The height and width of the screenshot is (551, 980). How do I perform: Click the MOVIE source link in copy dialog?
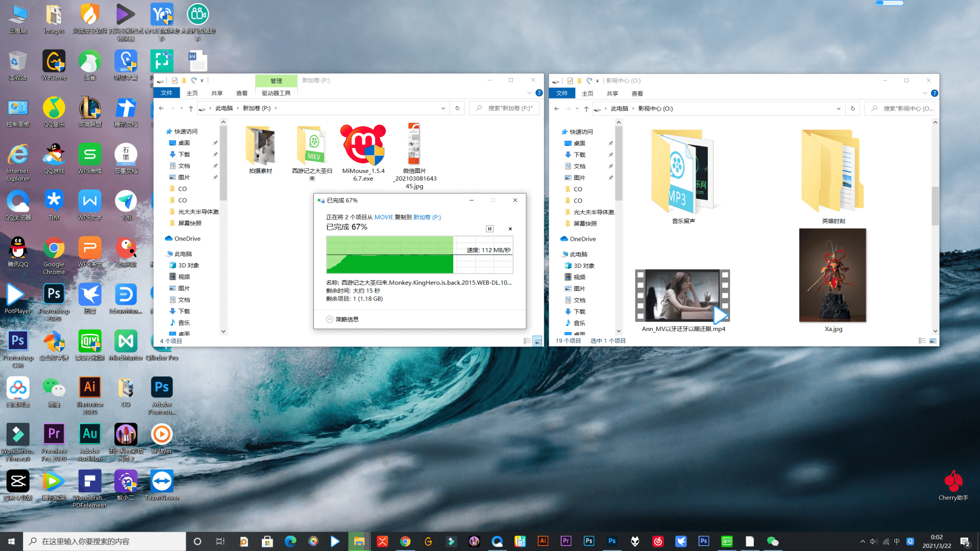(x=384, y=217)
